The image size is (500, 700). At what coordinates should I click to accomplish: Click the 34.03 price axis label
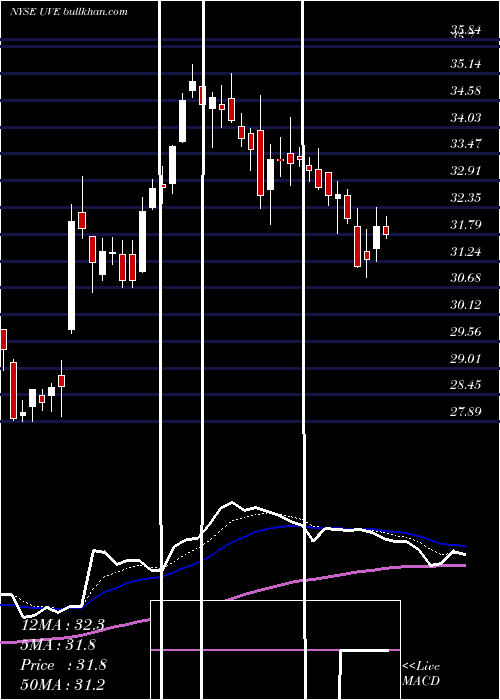466,117
